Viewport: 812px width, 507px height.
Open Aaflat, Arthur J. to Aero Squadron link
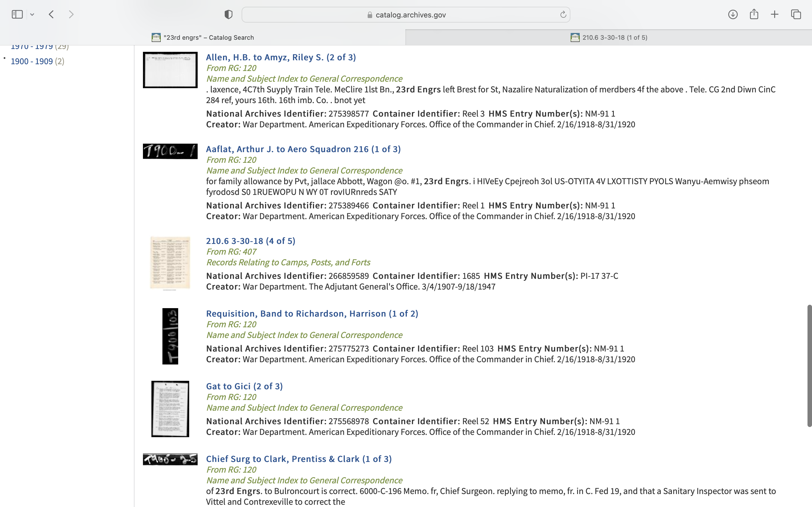(x=303, y=149)
